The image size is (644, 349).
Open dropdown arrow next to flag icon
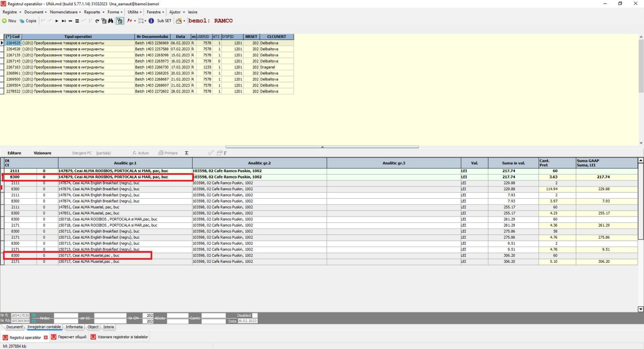(x=135, y=21)
